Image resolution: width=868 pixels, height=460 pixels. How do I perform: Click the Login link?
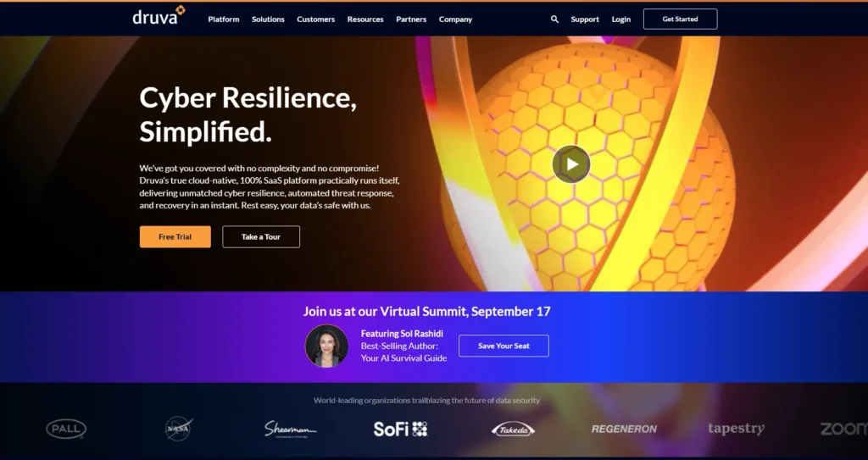[x=621, y=19]
